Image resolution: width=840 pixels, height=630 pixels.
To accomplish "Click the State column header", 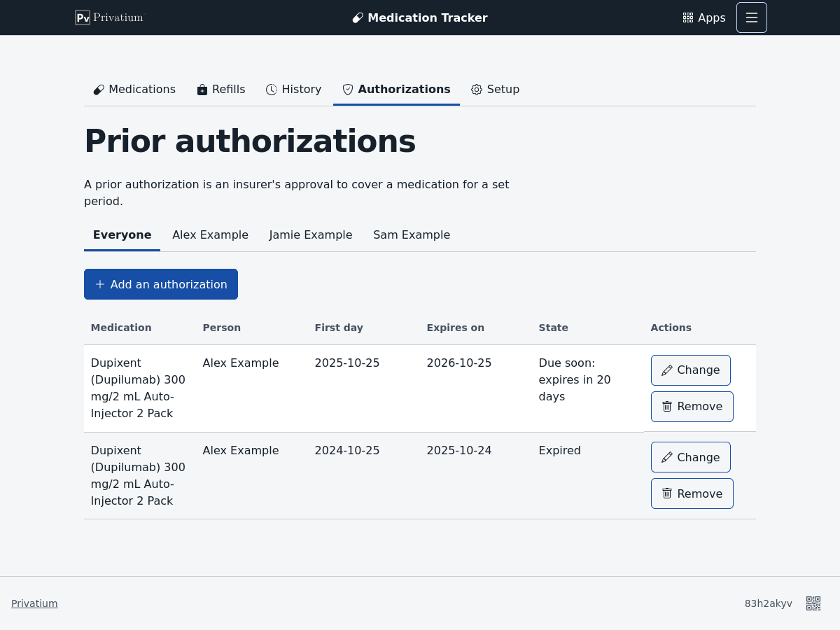I will (554, 328).
